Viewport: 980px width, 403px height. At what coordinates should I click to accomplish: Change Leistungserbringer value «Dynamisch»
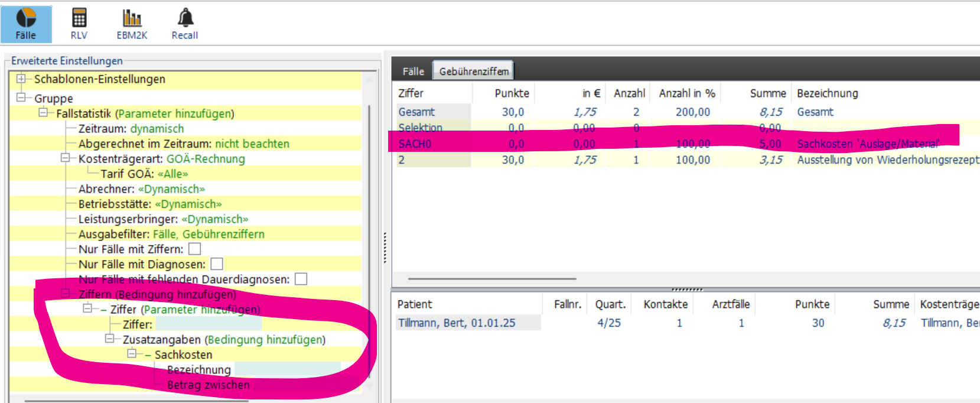click(215, 219)
